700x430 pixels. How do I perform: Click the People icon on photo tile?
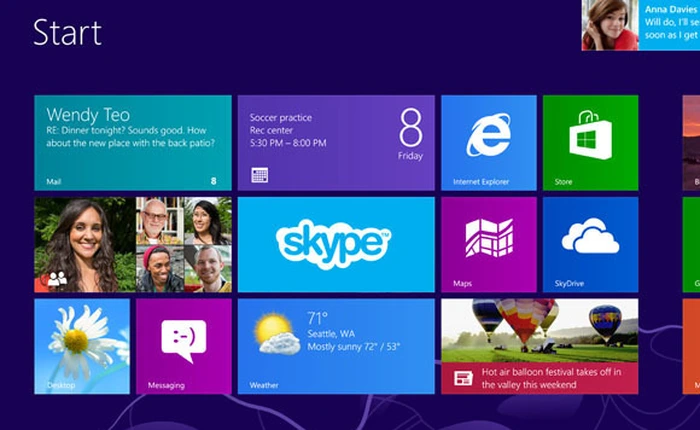click(57, 279)
